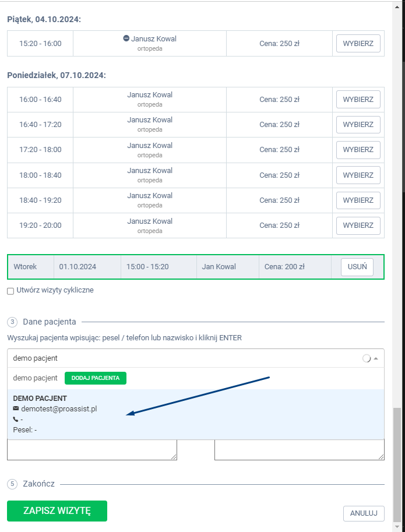Select WYBIERZ for the 17:20 - 18:00 slot
Viewport: 405px width, 532px height.
click(x=358, y=150)
